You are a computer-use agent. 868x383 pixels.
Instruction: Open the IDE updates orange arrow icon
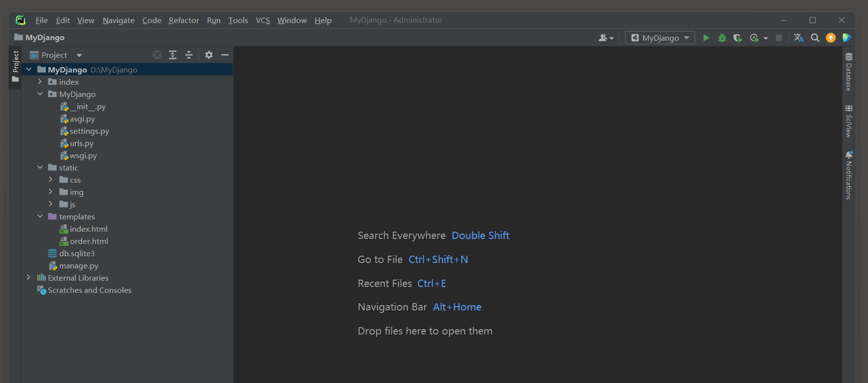(831, 38)
